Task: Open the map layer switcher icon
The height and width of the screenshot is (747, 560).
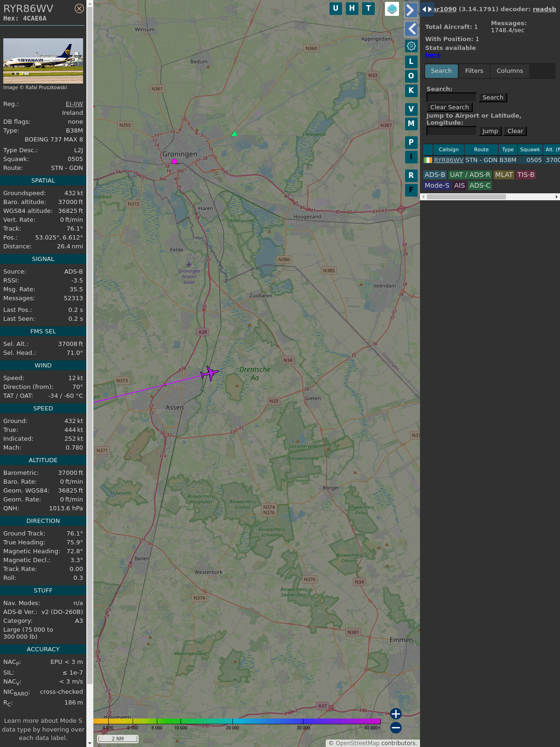Action: pyautogui.click(x=392, y=9)
